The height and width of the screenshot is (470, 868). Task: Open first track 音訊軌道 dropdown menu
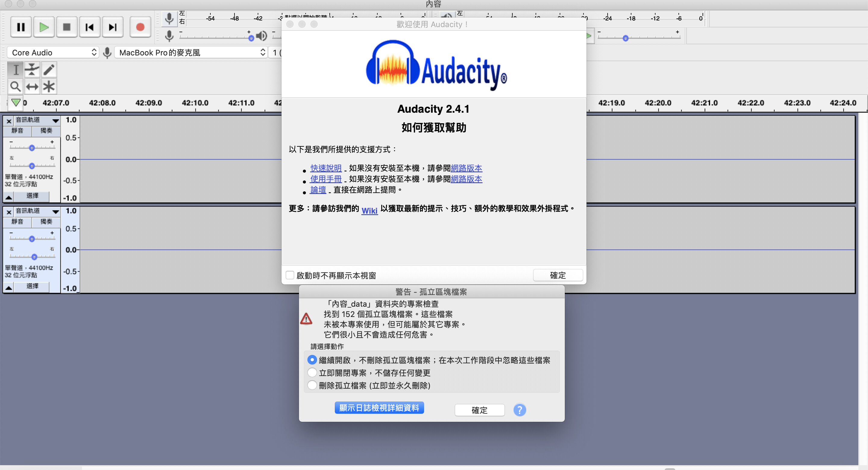tap(37, 120)
